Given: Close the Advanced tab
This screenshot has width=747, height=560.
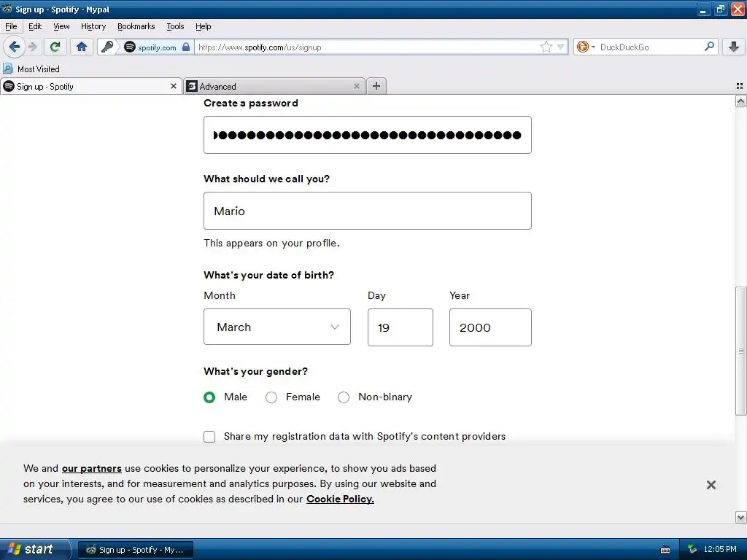Looking at the screenshot, I should point(356,86).
